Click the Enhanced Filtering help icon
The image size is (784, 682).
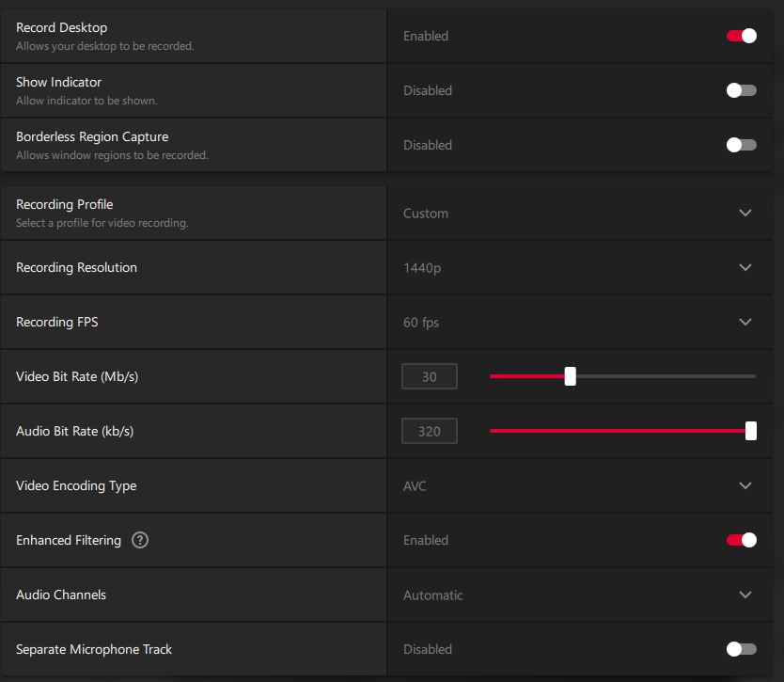140,540
